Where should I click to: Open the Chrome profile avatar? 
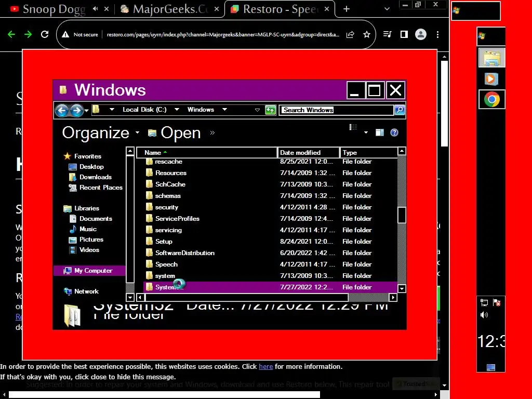(x=421, y=34)
